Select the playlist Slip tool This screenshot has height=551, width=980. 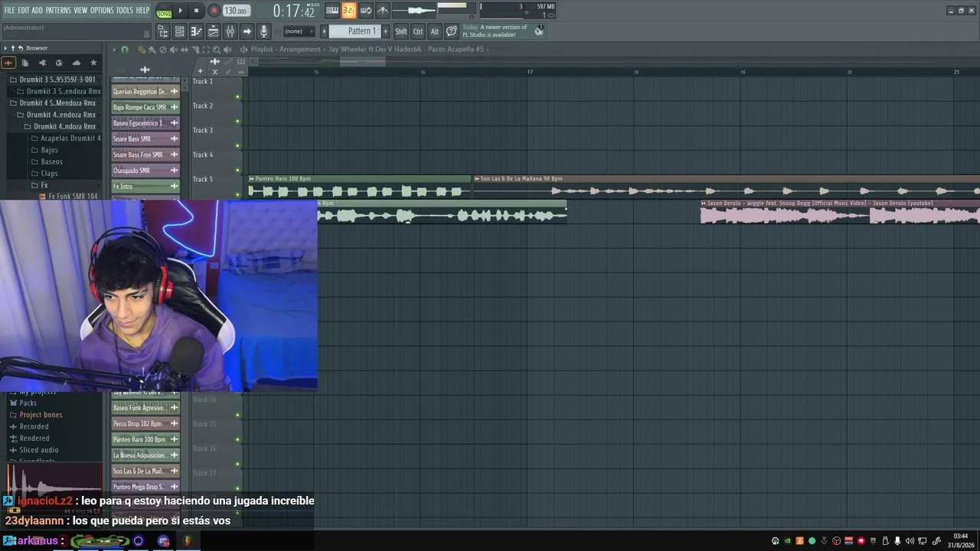point(185,50)
